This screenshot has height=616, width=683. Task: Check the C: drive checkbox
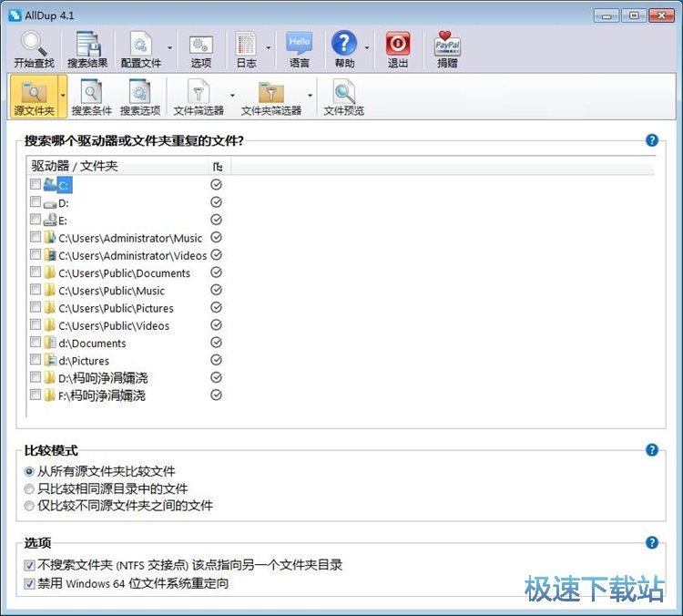(36, 184)
